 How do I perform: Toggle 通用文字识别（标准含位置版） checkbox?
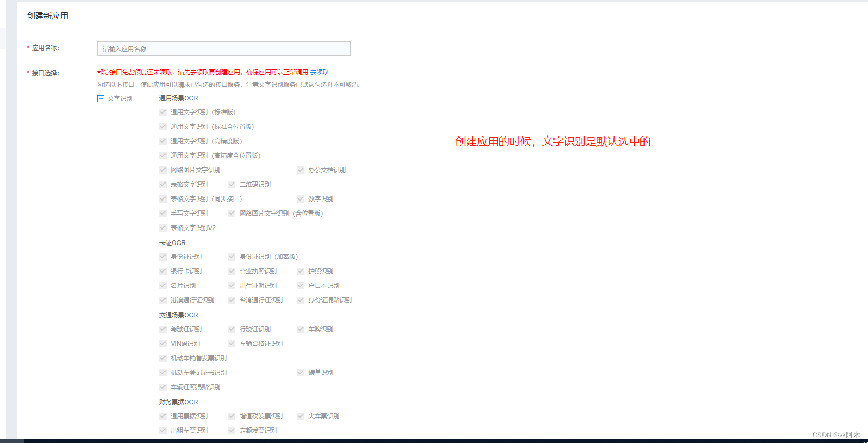click(163, 127)
